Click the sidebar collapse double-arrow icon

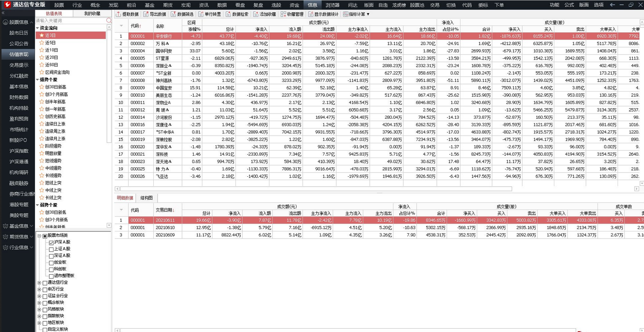pyautogui.click(x=3, y=13)
